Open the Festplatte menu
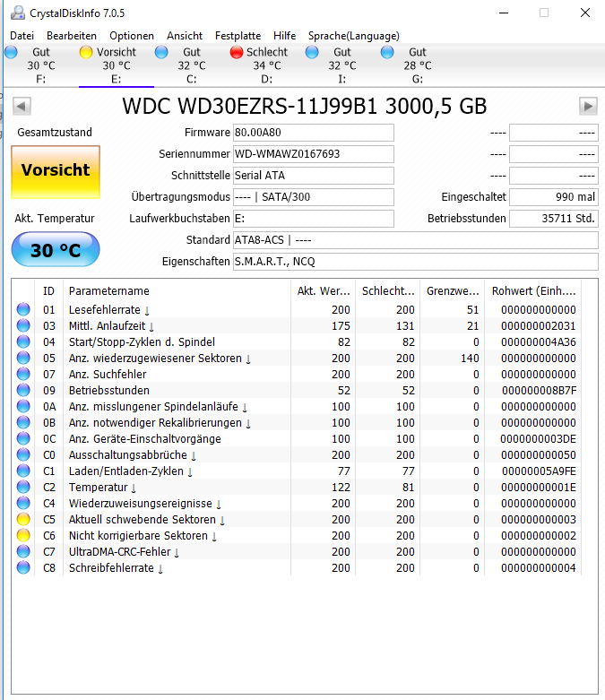 point(238,36)
